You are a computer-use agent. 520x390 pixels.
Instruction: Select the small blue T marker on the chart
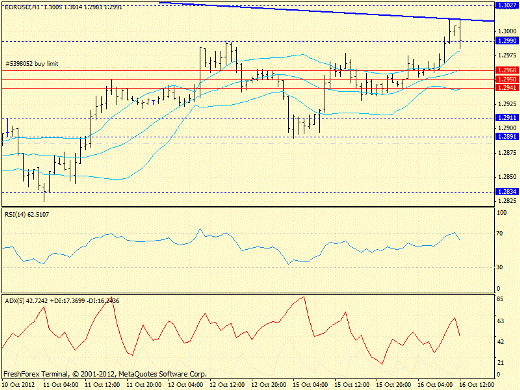click(x=153, y=102)
